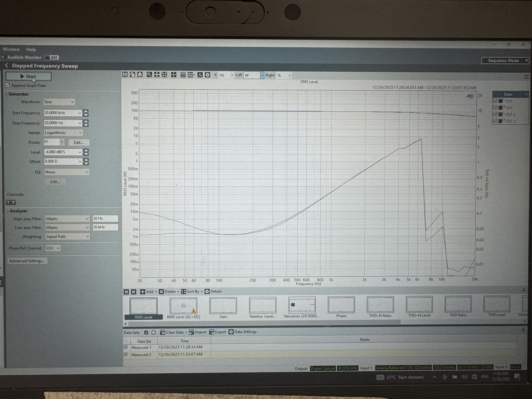Open Advanced Settings
Screen dimensions: 532x399
click(27, 261)
